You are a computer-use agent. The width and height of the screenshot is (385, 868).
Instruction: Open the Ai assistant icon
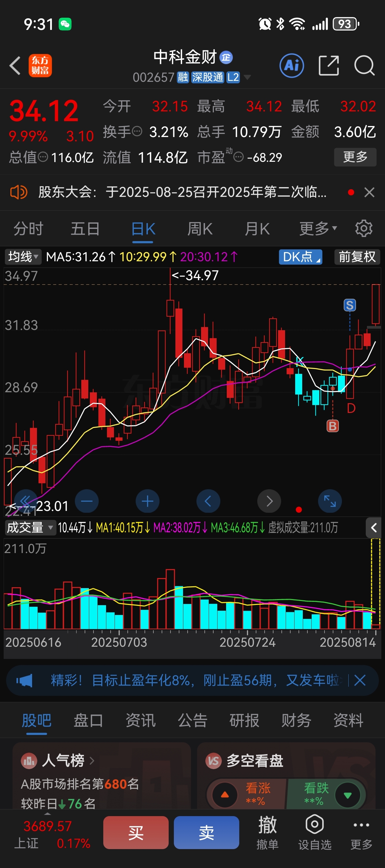tap(291, 65)
